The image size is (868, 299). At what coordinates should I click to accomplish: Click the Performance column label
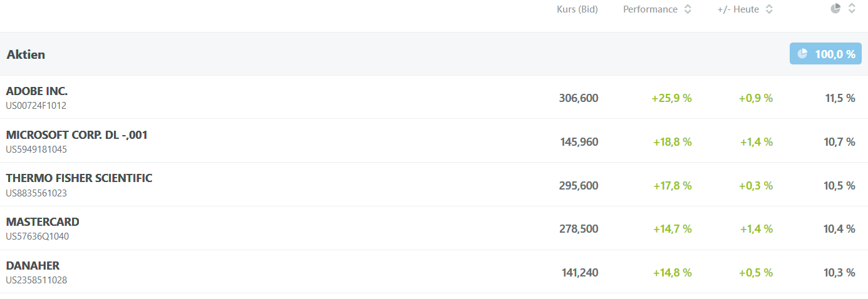click(650, 9)
